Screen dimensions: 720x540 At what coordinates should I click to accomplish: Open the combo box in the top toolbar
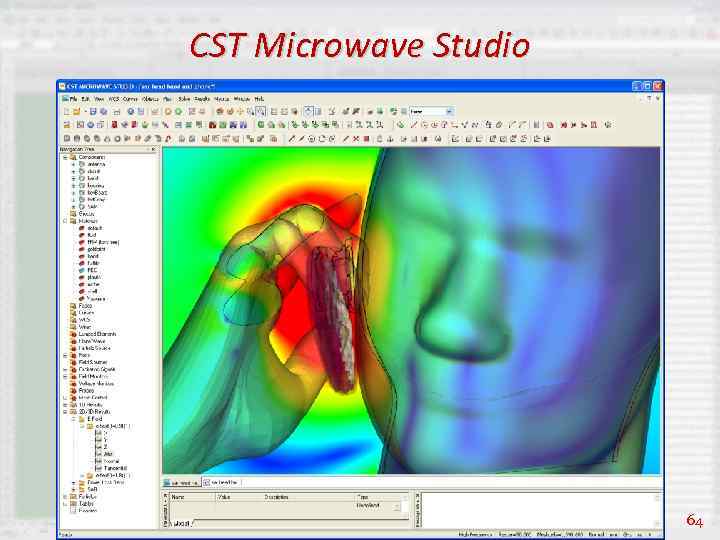[x=432, y=112]
